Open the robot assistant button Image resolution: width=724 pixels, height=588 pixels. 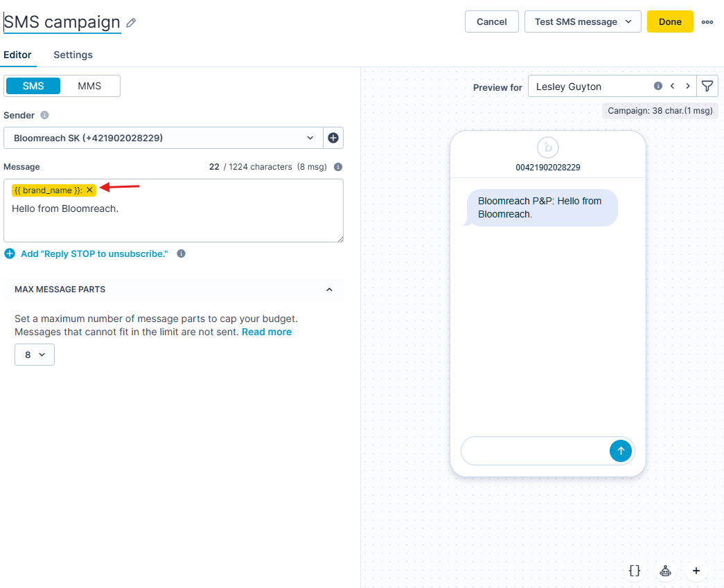tap(665, 571)
